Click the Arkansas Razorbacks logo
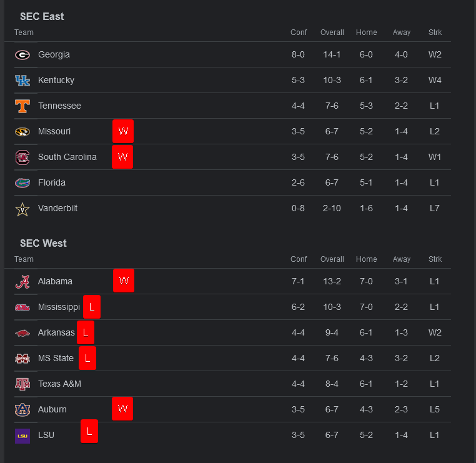The width and height of the screenshot is (476, 463). (22, 333)
